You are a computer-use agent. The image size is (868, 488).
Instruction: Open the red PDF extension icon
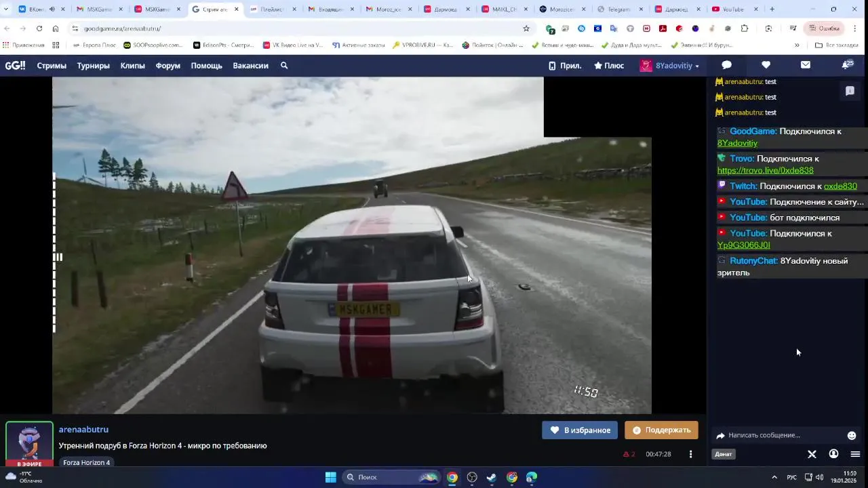click(x=663, y=28)
